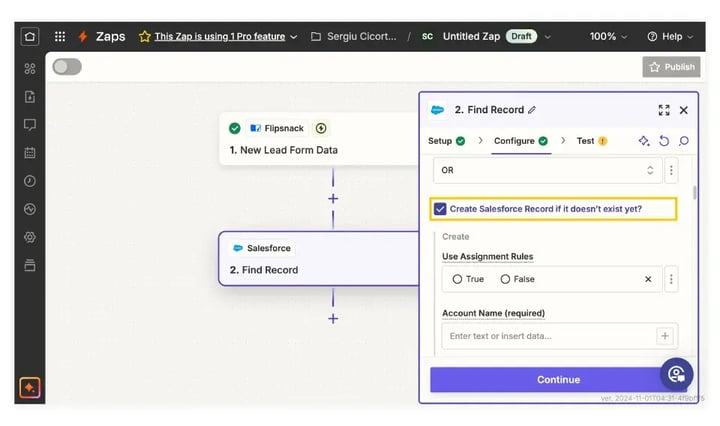Open the Untitled Zap Draft dropdown chevron

pos(547,37)
